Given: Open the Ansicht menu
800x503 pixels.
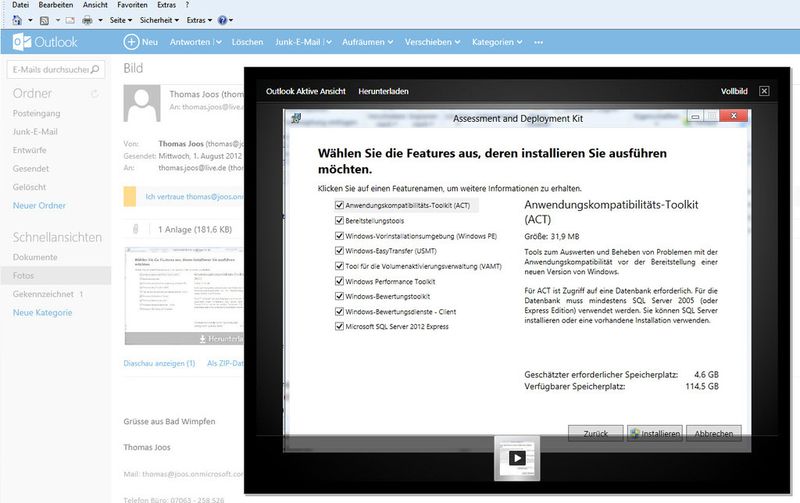Looking at the screenshot, I should pos(95,5).
